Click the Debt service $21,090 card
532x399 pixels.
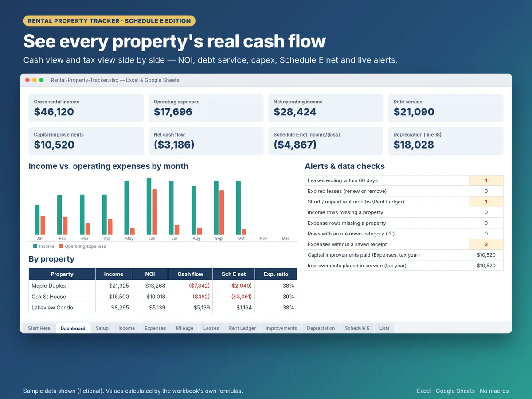click(x=446, y=108)
